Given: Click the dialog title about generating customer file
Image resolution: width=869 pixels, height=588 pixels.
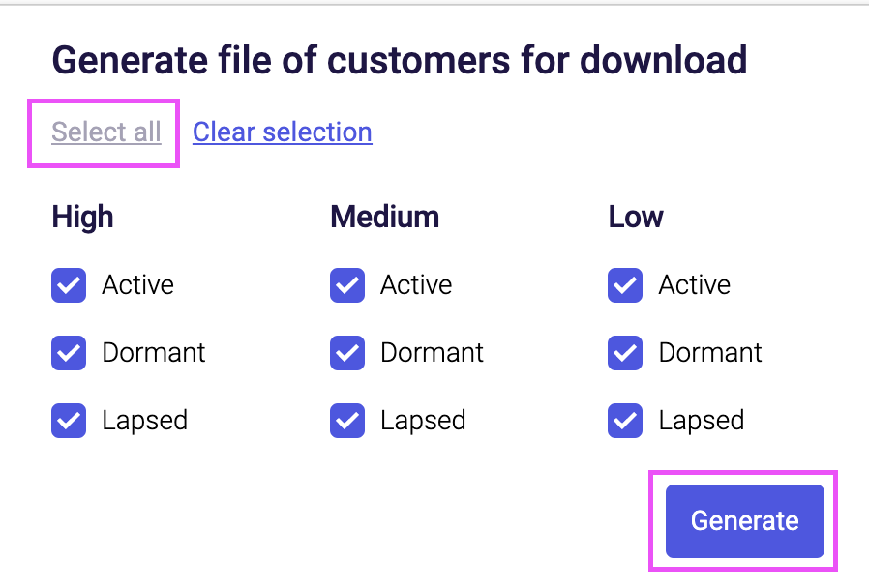Looking at the screenshot, I should coord(400,60).
